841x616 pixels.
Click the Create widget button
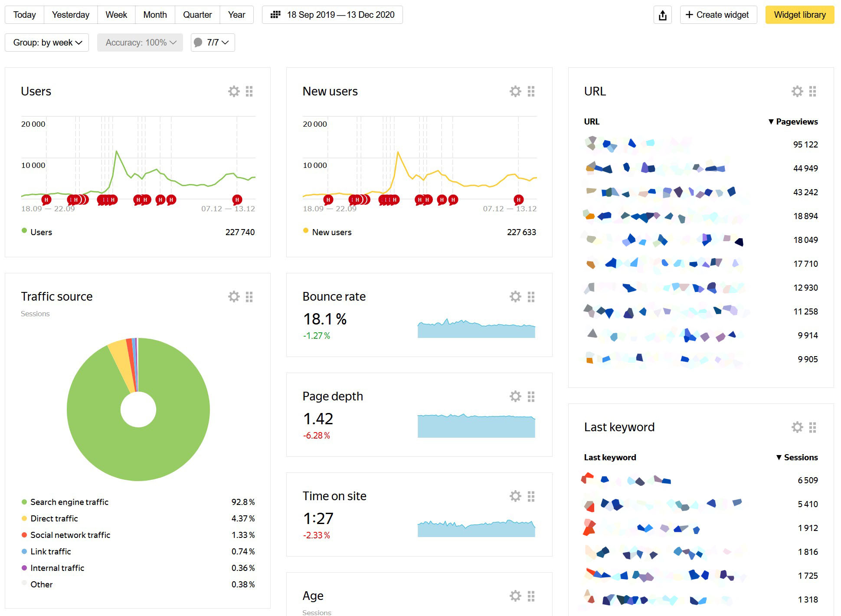pos(718,14)
